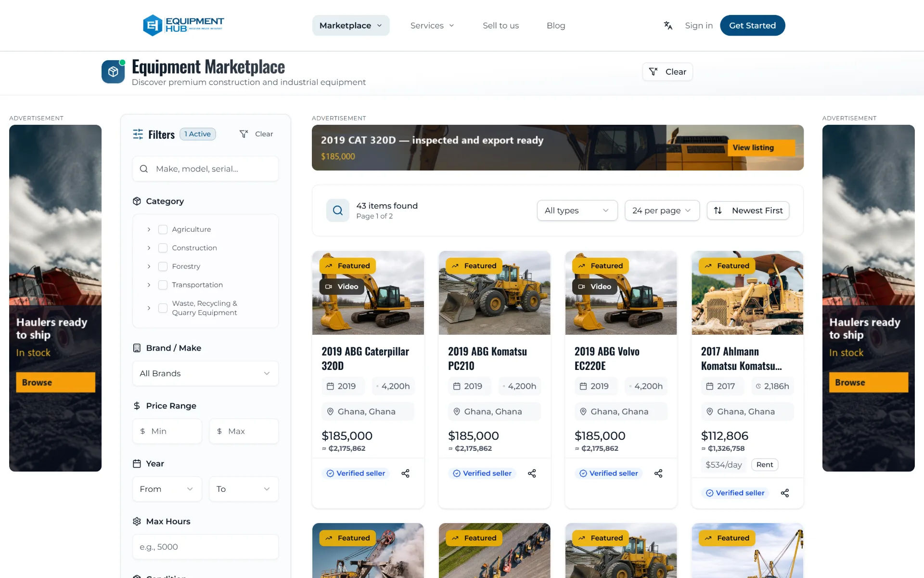The image size is (924, 578).
Task: Check Waste, Recycling & Quarry Equipment
Action: coord(163,308)
